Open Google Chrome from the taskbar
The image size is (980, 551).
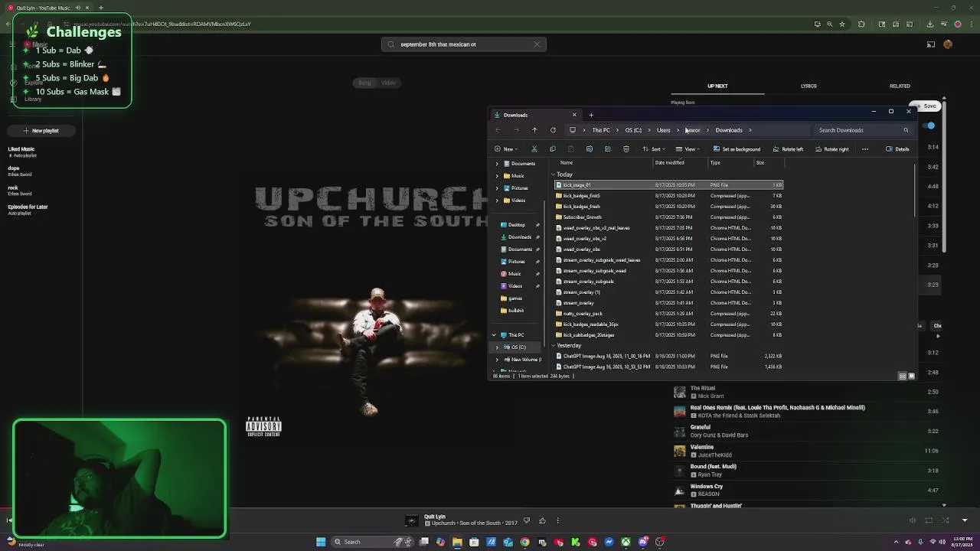[x=524, y=542]
